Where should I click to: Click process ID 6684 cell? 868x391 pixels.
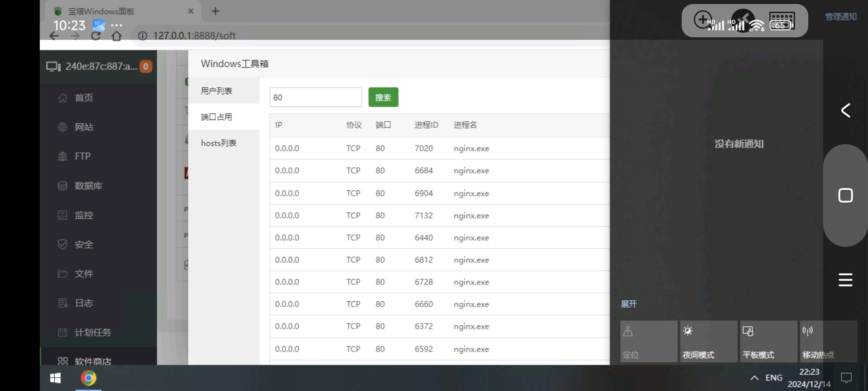[424, 171]
